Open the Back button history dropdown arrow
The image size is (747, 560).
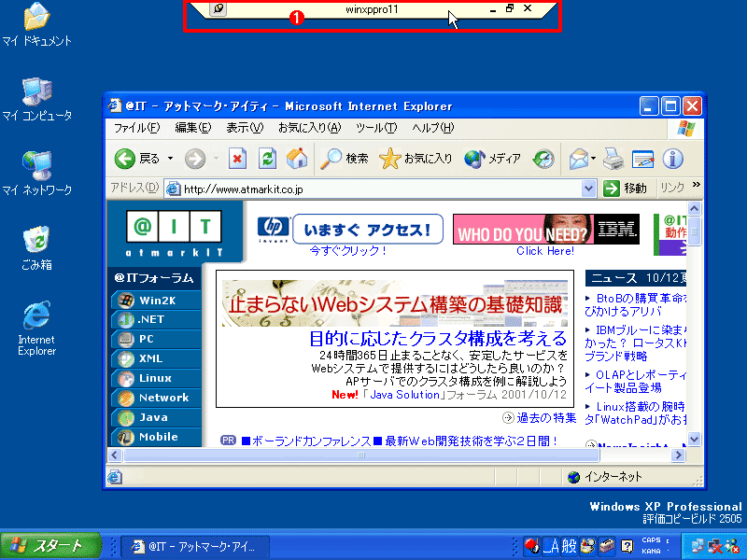170,159
